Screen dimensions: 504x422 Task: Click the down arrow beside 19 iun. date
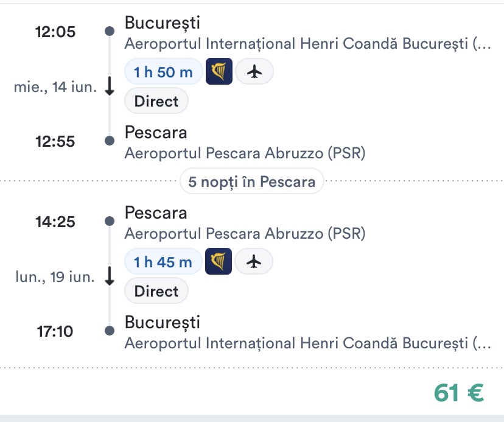point(110,277)
